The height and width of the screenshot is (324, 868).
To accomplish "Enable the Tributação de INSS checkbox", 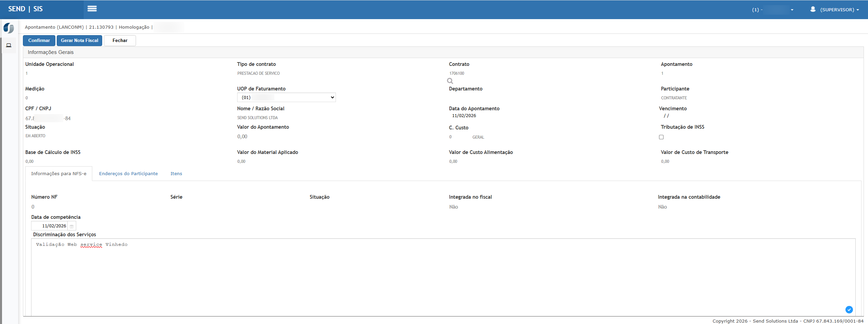I will (x=661, y=137).
